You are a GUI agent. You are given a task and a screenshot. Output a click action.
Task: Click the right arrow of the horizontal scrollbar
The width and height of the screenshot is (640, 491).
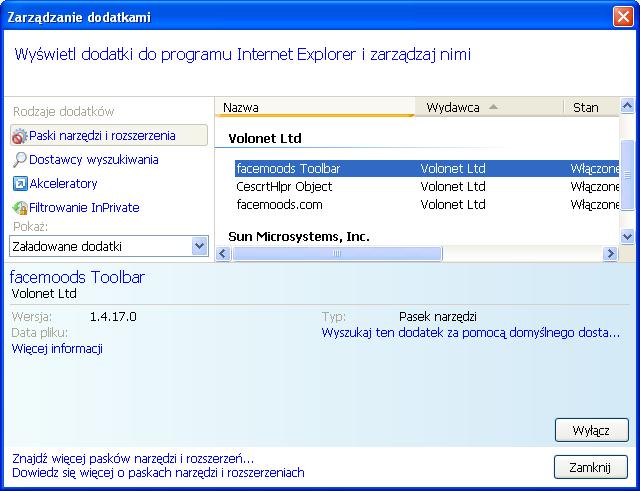pos(610,253)
